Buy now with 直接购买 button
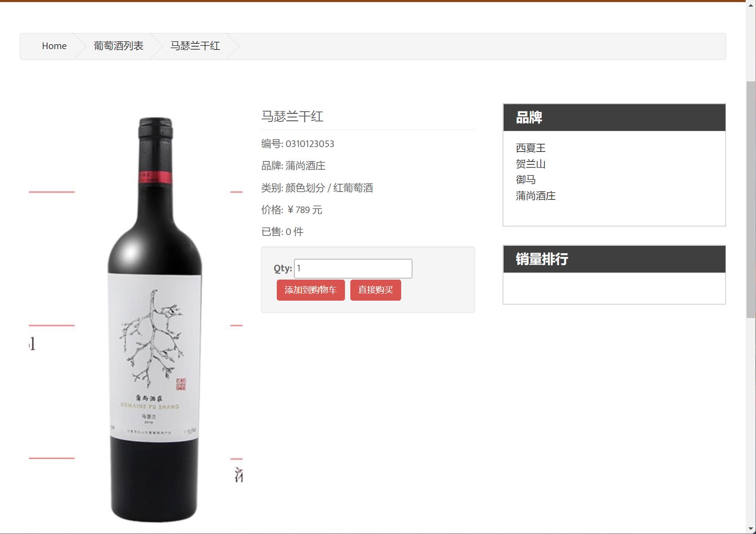Screen dimensions: 756x534 pos(376,290)
